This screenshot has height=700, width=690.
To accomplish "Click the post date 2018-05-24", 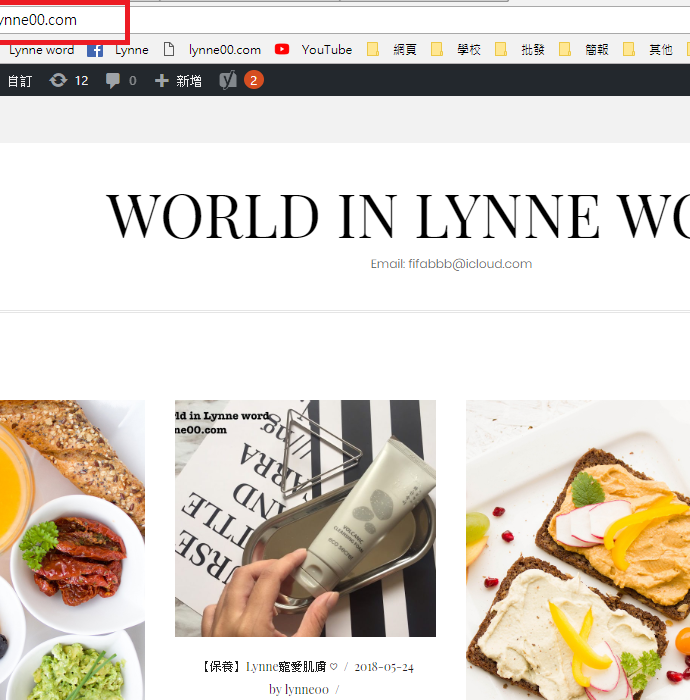I will [x=384, y=667].
